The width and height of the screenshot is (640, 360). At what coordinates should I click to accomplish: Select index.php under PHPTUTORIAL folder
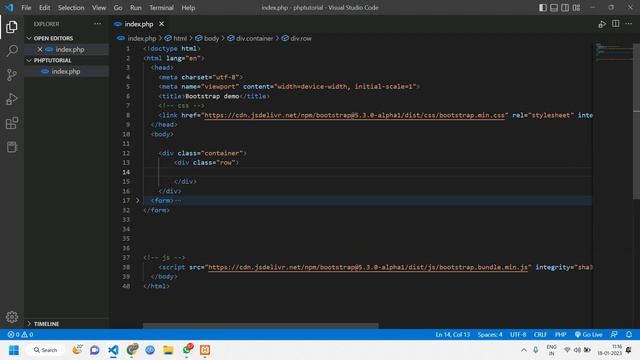[x=66, y=71]
